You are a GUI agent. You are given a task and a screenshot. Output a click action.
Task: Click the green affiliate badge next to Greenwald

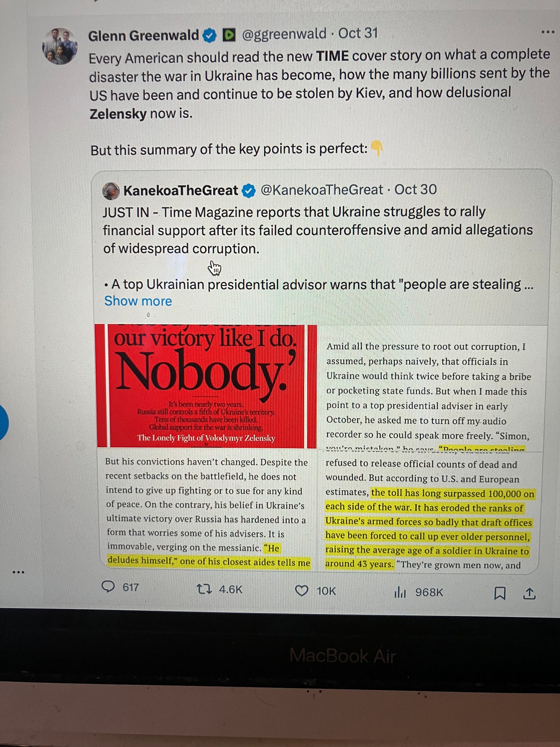coord(229,35)
